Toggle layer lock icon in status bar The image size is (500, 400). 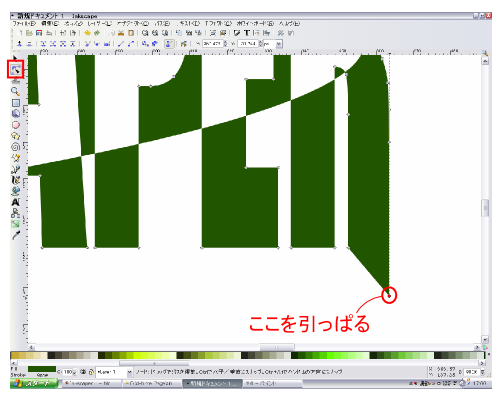(91, 372)
